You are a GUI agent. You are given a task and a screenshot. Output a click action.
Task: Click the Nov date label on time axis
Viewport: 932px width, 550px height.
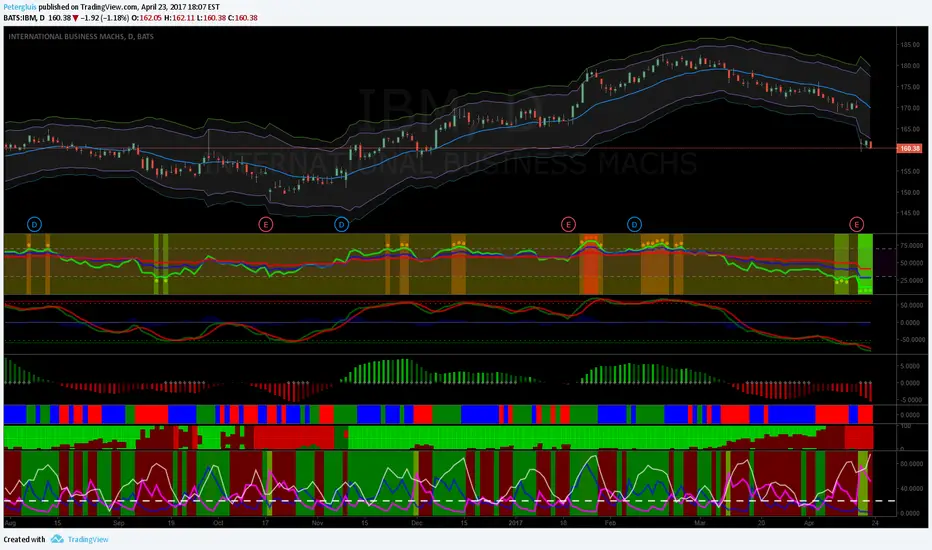[x=317, y=523]
